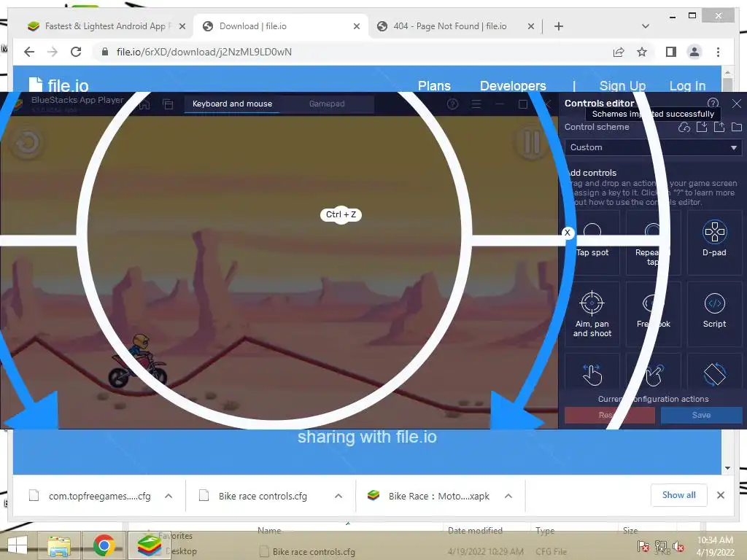Open the Developers link on file.io
This screenshot has height=560, width=747.
(513, 86)
